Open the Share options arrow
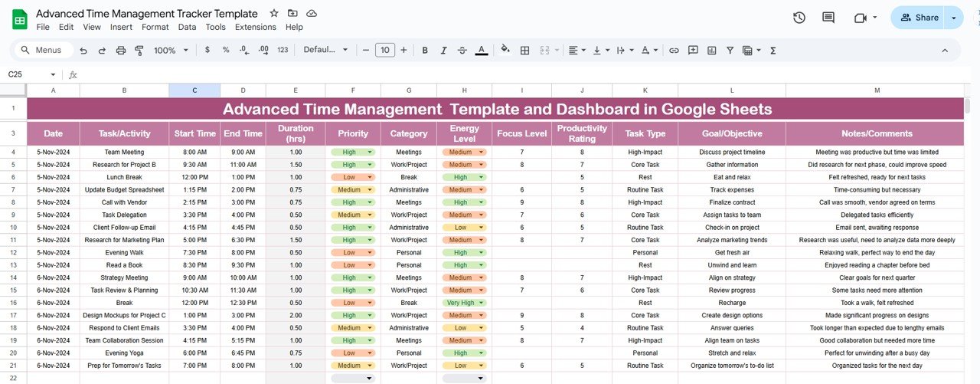980x384 pixels. (954, 18)
